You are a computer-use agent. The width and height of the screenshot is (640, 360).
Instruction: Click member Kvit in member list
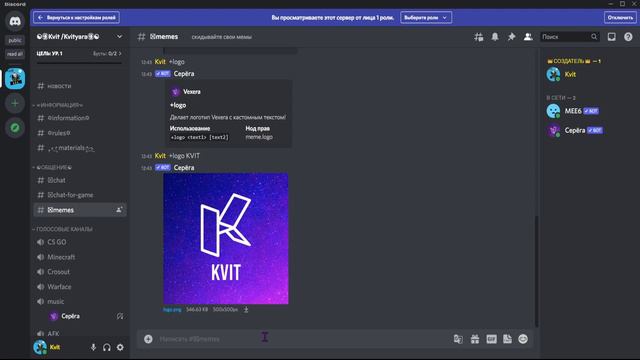coord(588,74)
